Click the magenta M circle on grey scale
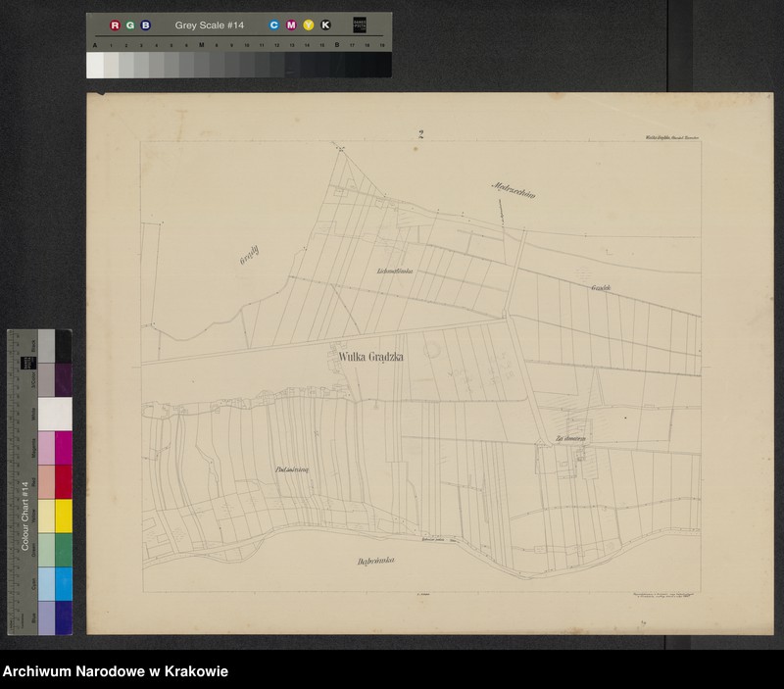 coord(291,25)
